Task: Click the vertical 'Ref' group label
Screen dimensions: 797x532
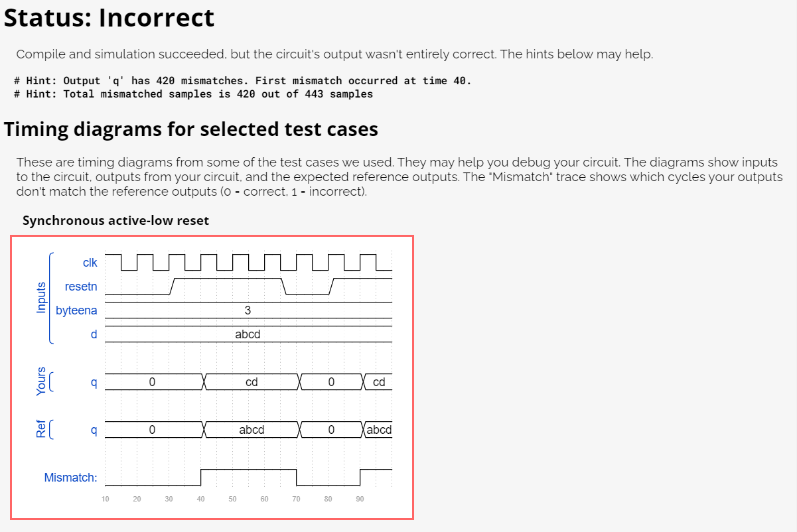Action: 41,430
